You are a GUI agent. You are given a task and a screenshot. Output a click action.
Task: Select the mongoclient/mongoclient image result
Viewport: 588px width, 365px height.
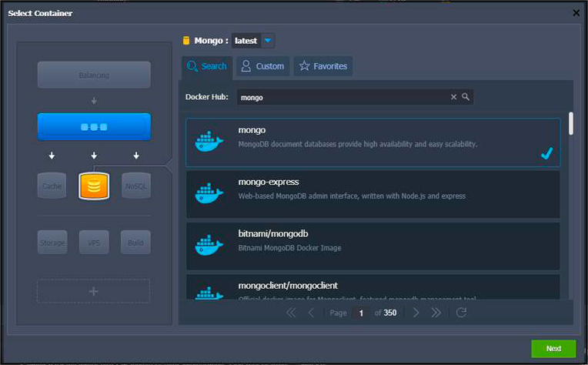coord(373,287)
